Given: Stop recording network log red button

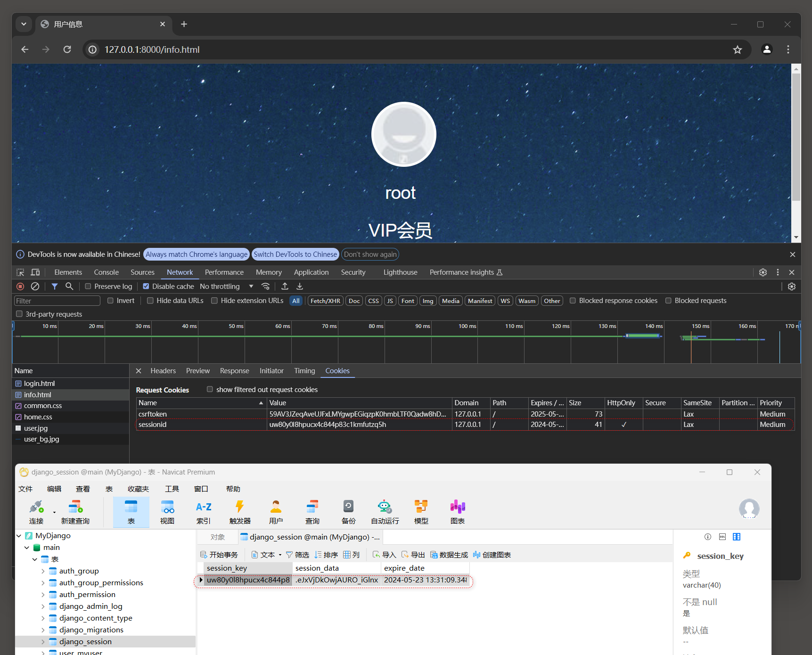Looking at the screenshot, I should pos(20,287).
